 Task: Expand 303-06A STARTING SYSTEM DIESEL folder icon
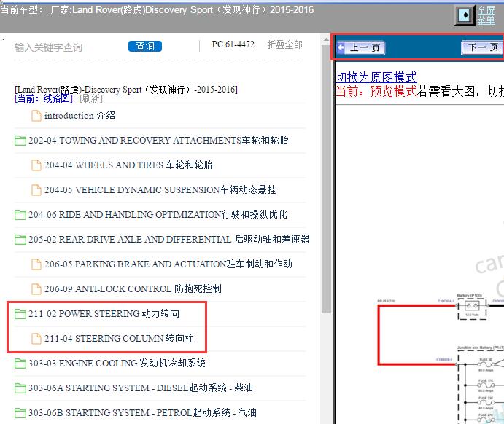point(20,388)
